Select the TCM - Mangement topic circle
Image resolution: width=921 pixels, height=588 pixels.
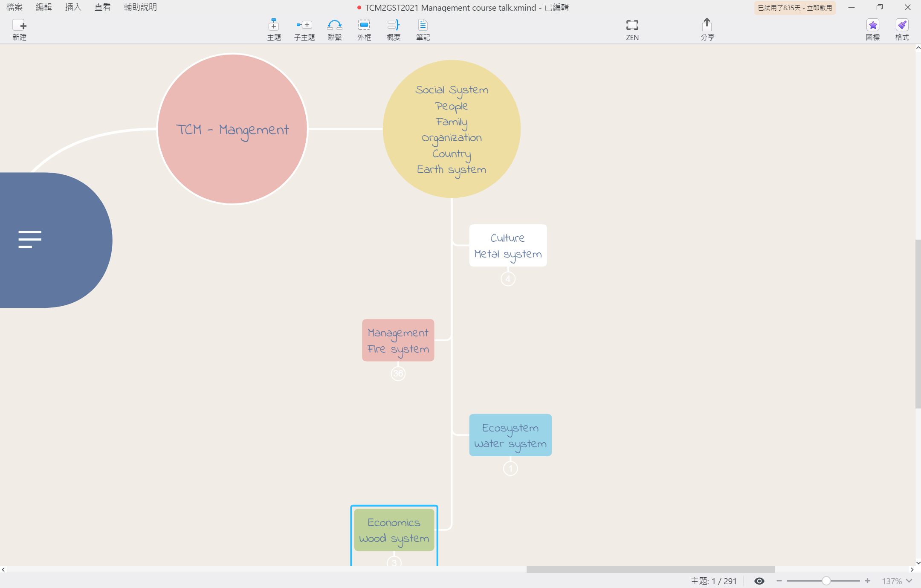click(232, 129)
